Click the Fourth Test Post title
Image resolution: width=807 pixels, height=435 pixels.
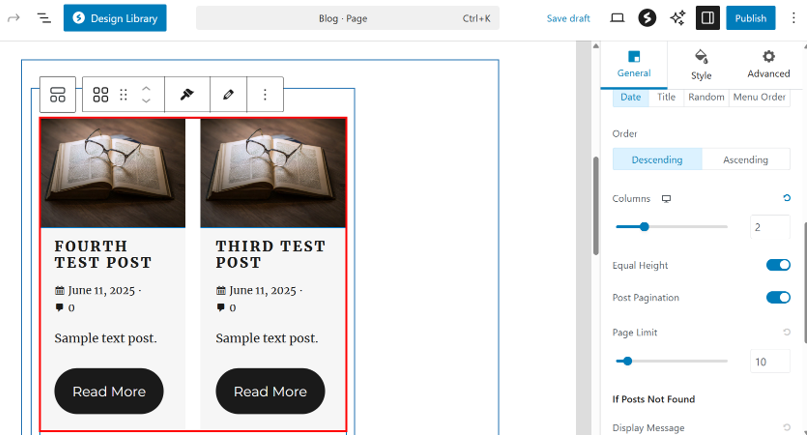(x=103, y=254)
